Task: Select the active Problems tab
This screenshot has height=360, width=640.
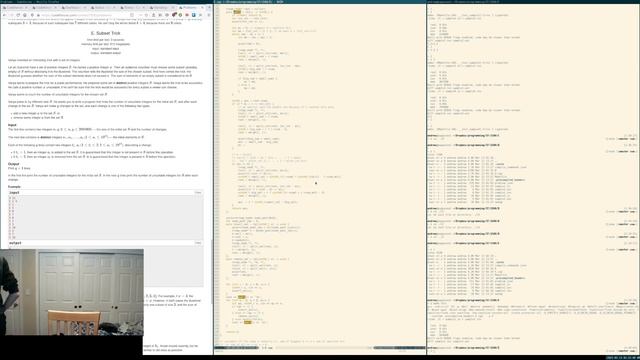Action: click(191, 7)
